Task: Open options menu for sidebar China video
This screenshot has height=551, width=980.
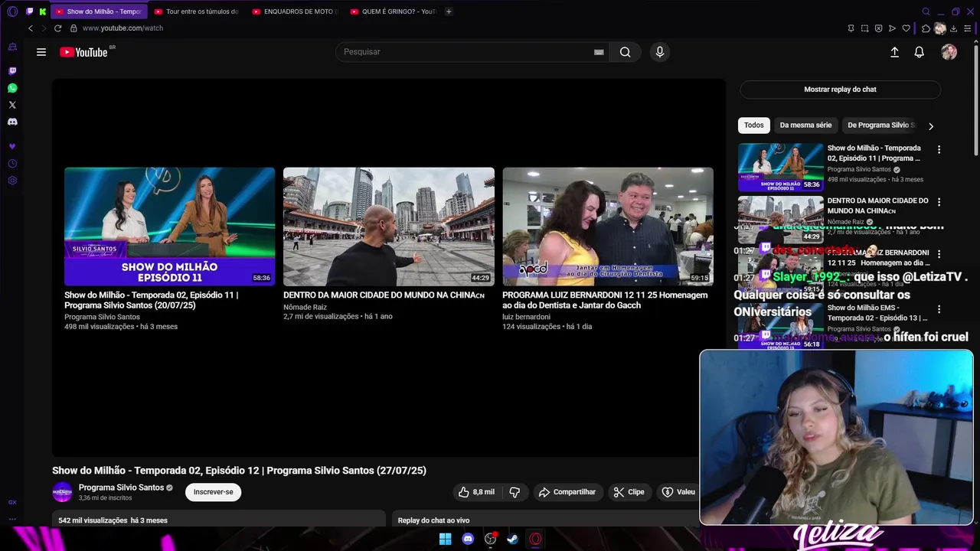Action: click(x=939, y=202)
